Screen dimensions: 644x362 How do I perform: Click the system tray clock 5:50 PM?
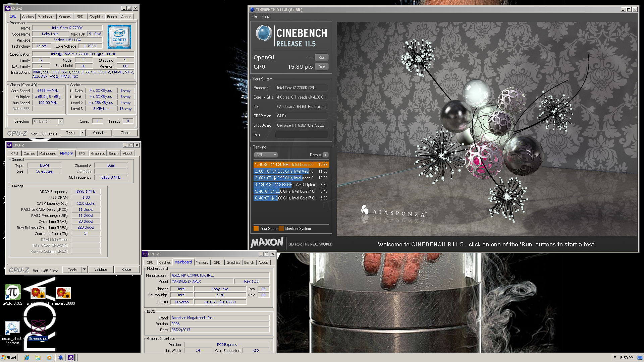(627, 358)
